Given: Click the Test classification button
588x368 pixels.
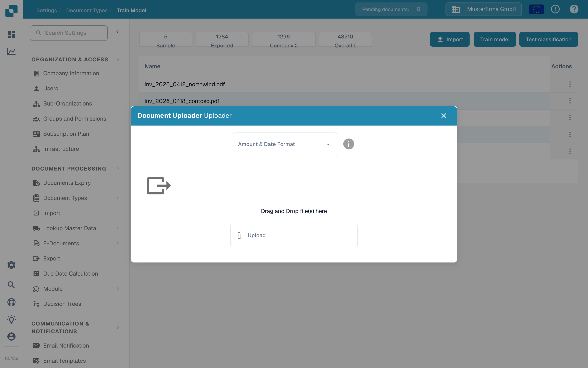Looking at the screenshot, I should pyautogui.click(x=549, y=39).
